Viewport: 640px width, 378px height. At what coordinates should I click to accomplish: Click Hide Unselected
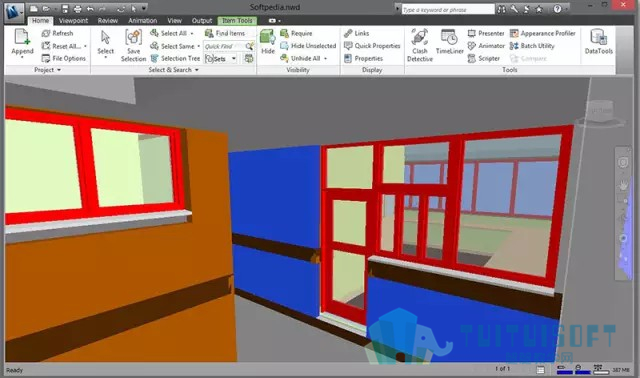tap(308, 46)
